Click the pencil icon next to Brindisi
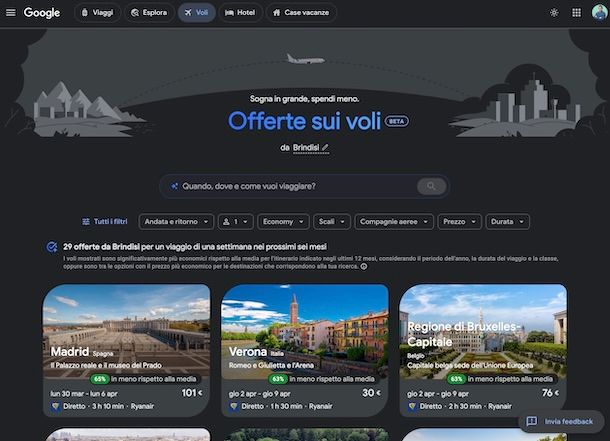 [x=325, y=147]
